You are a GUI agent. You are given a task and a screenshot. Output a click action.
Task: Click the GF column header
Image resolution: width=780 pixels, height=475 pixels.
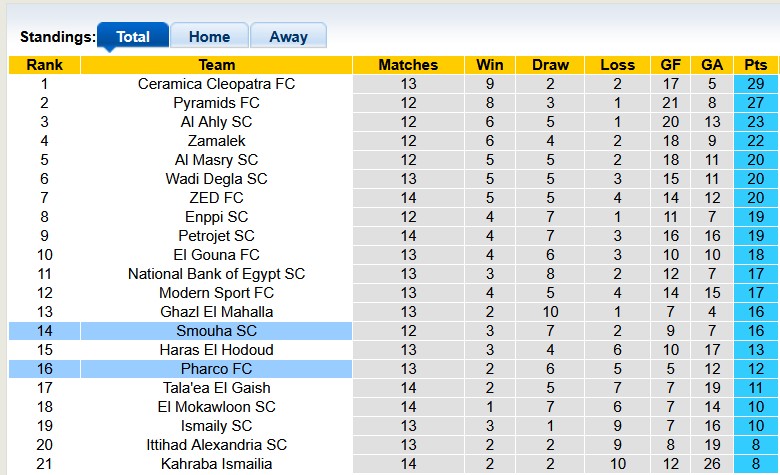coord(671,65)
